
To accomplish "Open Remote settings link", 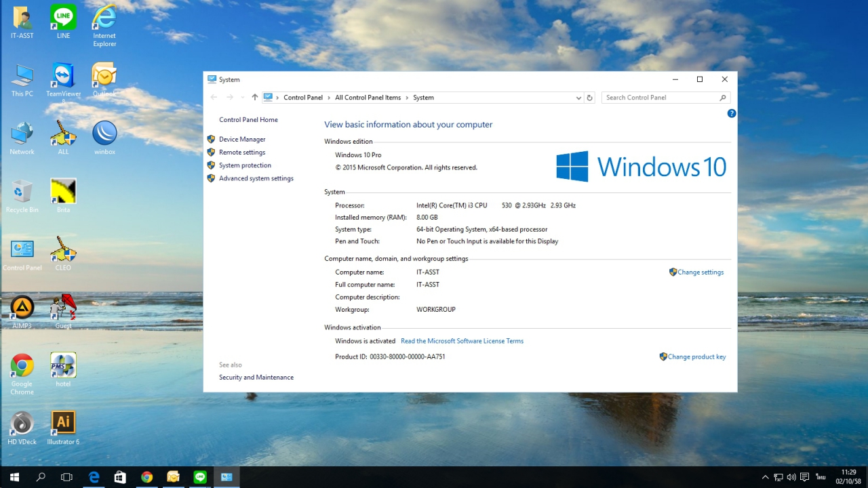I will click(x=242, y=152).
